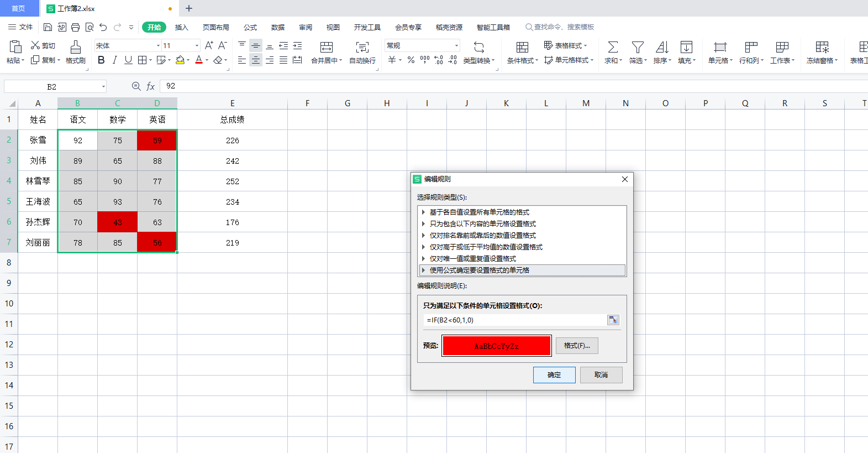Switch to the 插入 ribbon tab

click(x=181, y=27)
